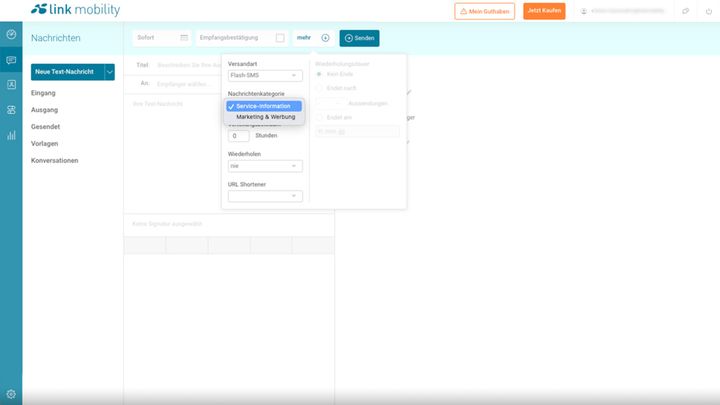Open the groups icon in sidebar
720x405 pixels.
[11, 110]
